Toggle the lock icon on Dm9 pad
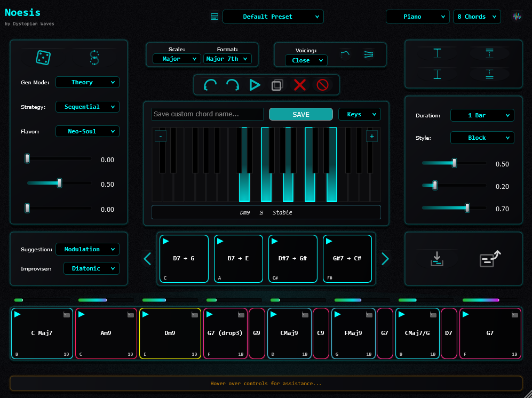This screenshot has width=532, height=398. [x=195, y=315]
